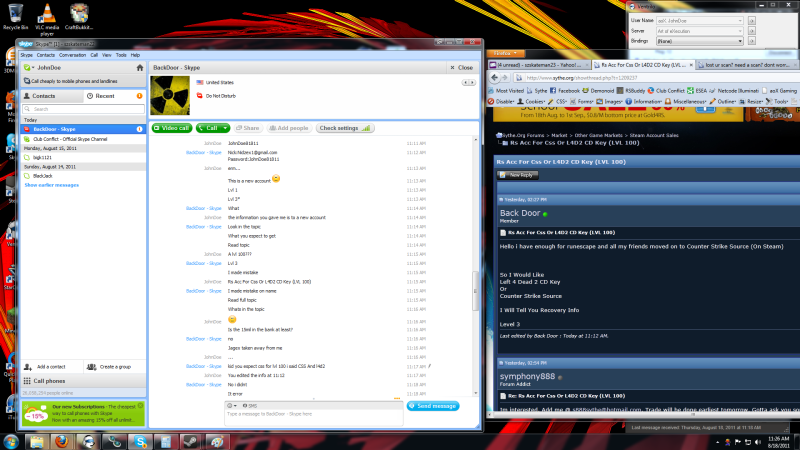Click the green Call button

[x=208, y=128]
